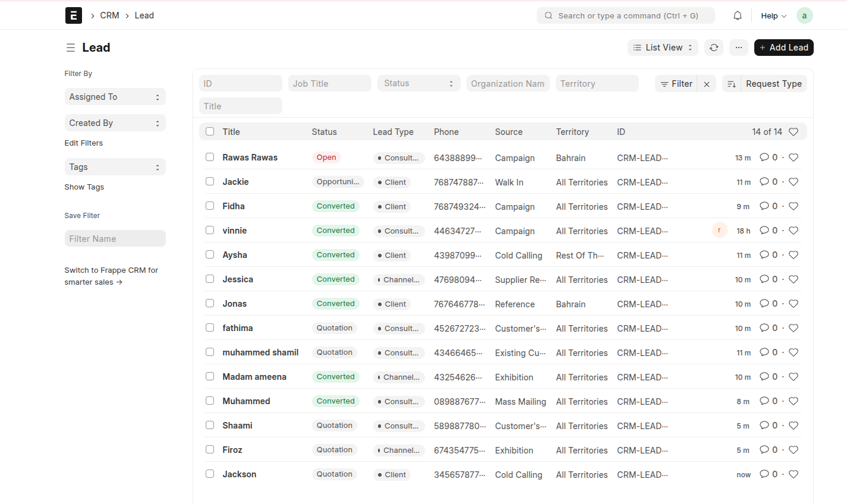Image resolution: width=847 pixels, height=504 pixels.
Task: Focus the ID filter field
Action: pyautogui.click(x=241, y=83)
